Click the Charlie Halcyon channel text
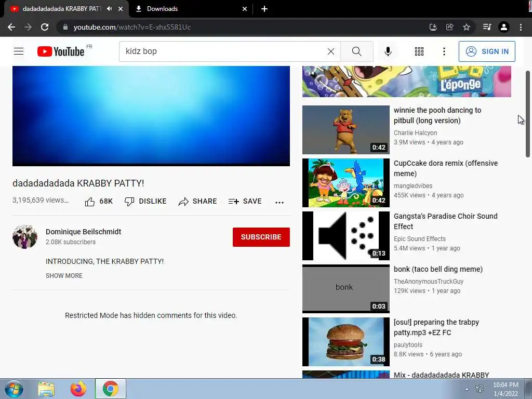532x399 pixels. [415, 132]
